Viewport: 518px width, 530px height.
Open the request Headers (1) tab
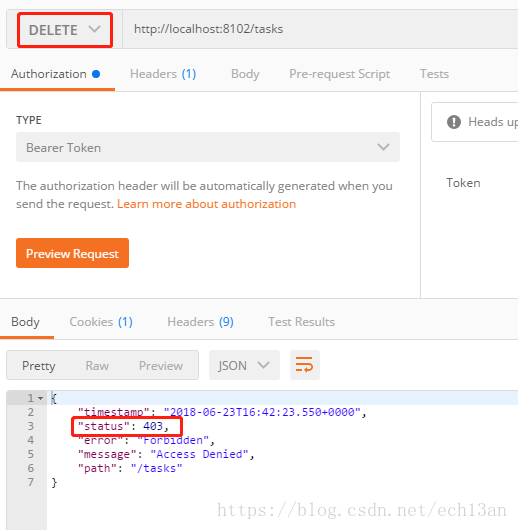point(163,74)
